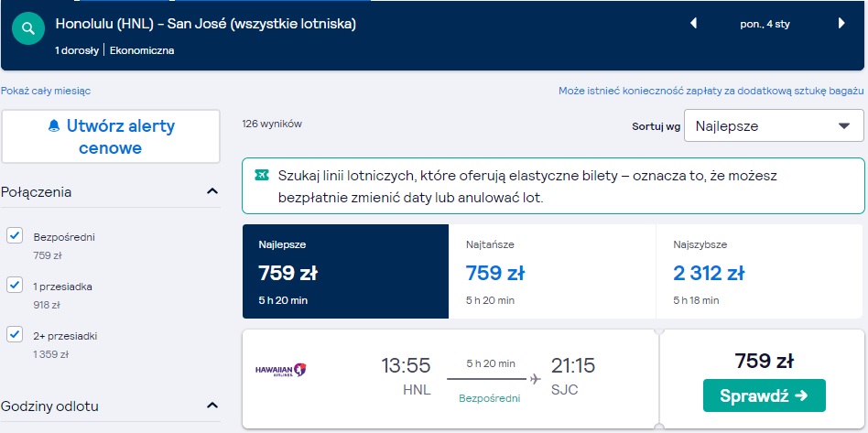
Task: Click the airplane icon on flight route
Action: 535,379
